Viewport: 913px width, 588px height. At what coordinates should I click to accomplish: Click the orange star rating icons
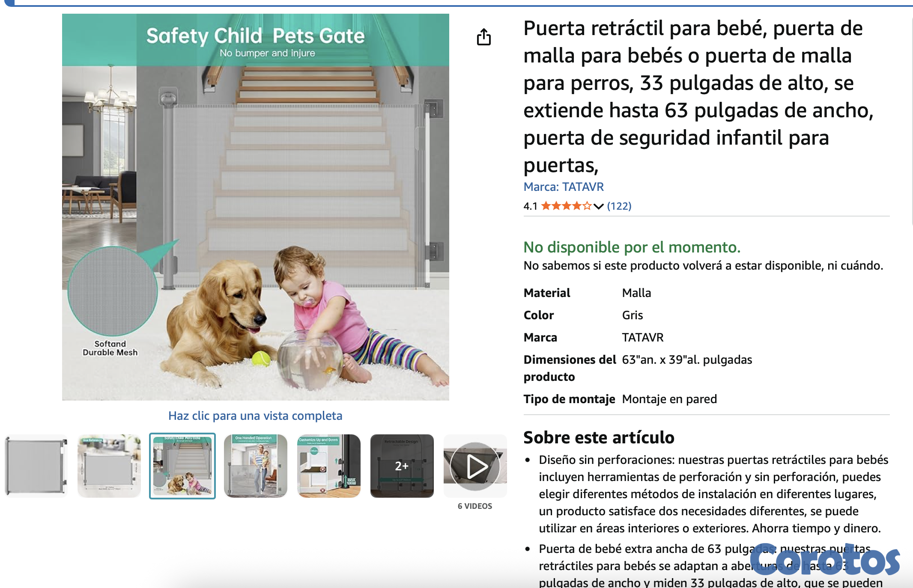(x=566, y=206)
